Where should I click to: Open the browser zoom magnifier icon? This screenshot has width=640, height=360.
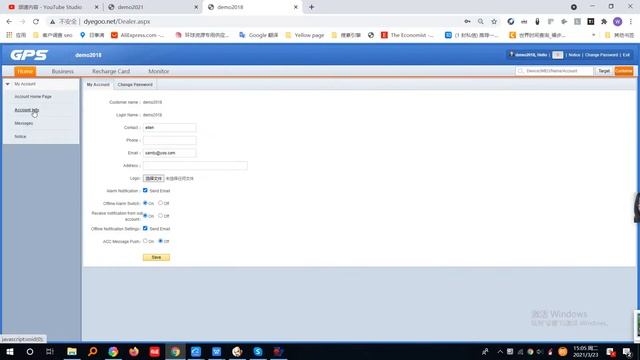[481, 21]
